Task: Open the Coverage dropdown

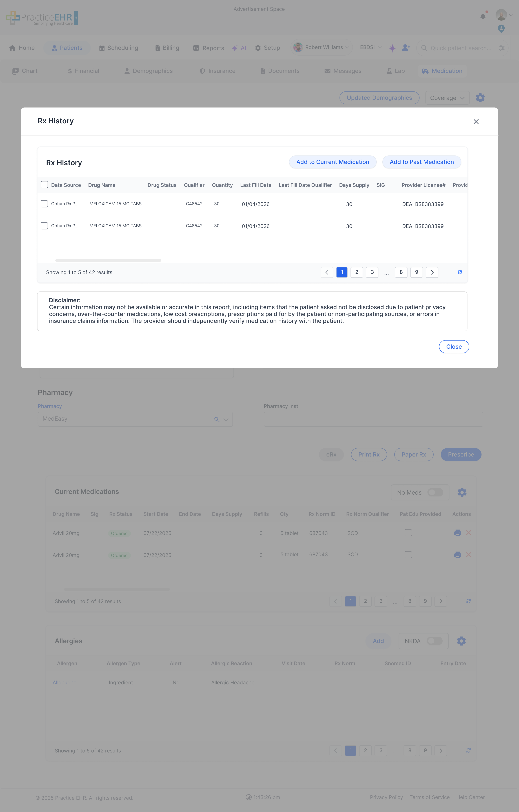Action: (447, 98)
